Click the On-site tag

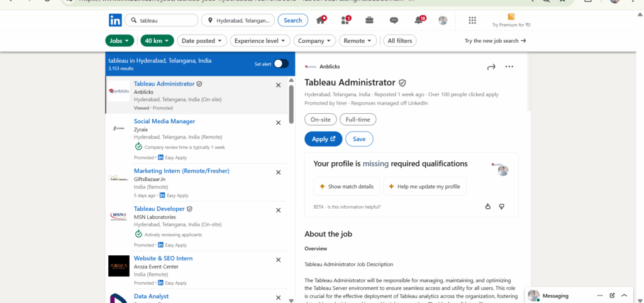coord(320,119)
